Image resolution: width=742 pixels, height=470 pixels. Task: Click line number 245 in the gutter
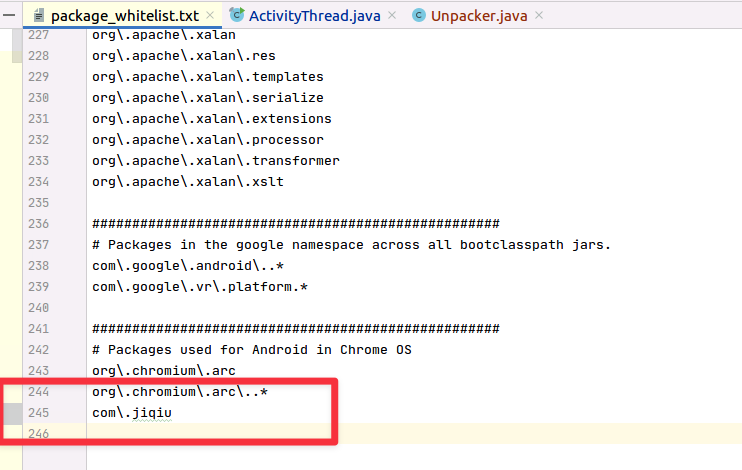pyautogui.click(x=38, y=413)
